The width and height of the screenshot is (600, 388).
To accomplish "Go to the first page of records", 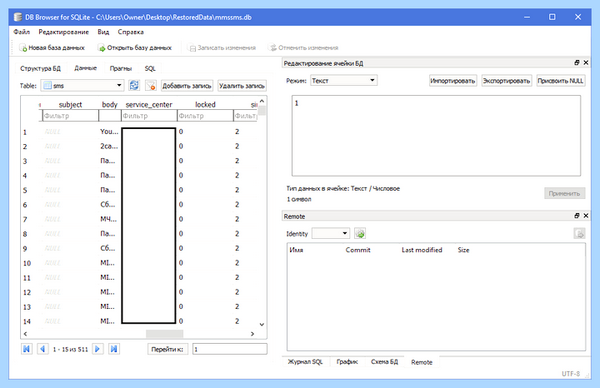I will tap(26, 349).
